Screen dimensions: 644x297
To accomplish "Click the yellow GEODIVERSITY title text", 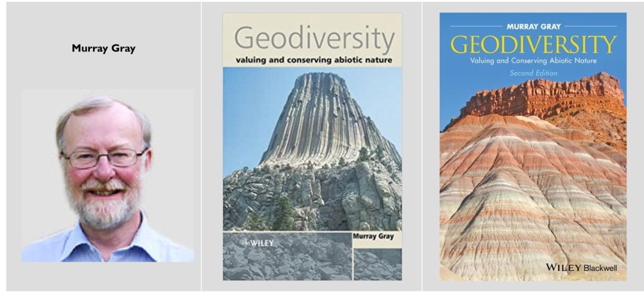I will (x=533, y=45).
